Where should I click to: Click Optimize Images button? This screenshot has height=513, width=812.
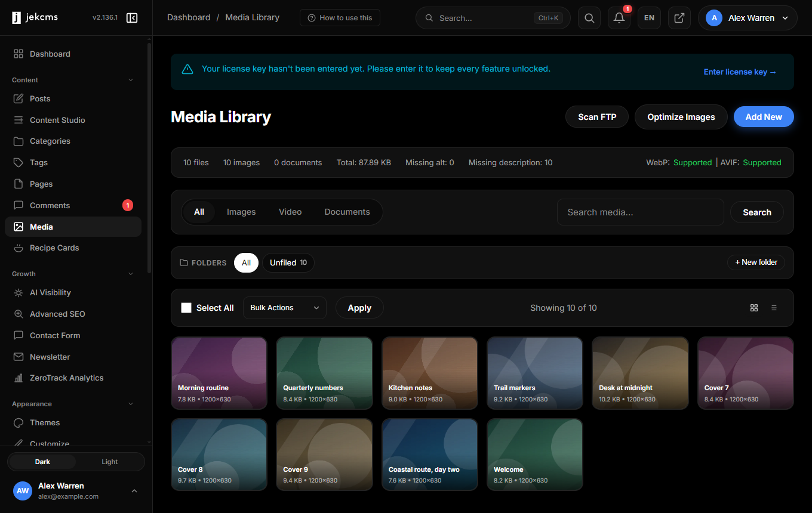pyautogui.click(x=681, y=117)
